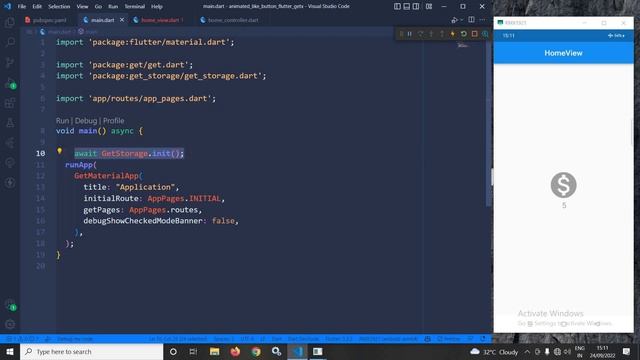The image size is (640, 360).
Task: Open the Testing flask view
Action: pos(10,122)
